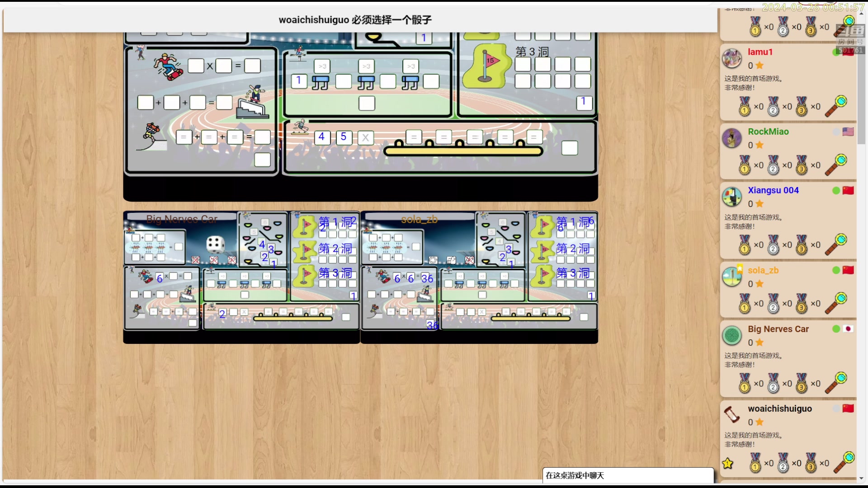Click the X box in the long jump row

coord(366,138)
